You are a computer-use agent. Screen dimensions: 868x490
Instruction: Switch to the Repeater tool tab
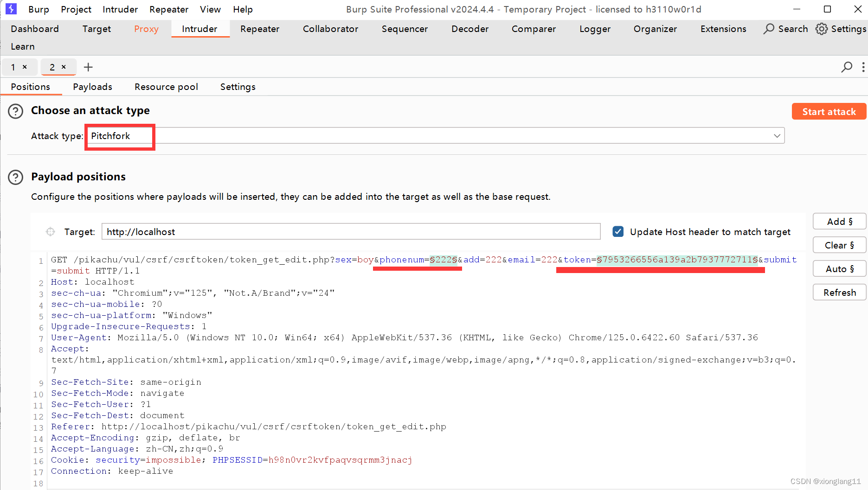260,29
